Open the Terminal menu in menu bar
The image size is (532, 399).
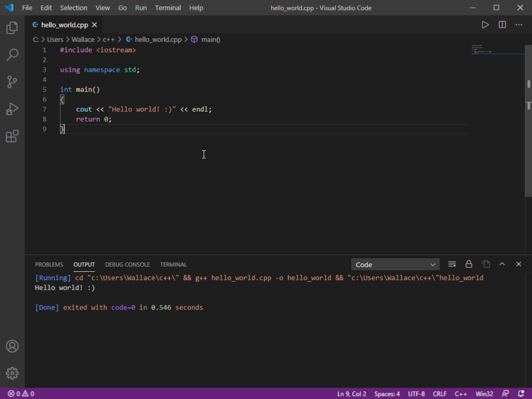(168, 8)
